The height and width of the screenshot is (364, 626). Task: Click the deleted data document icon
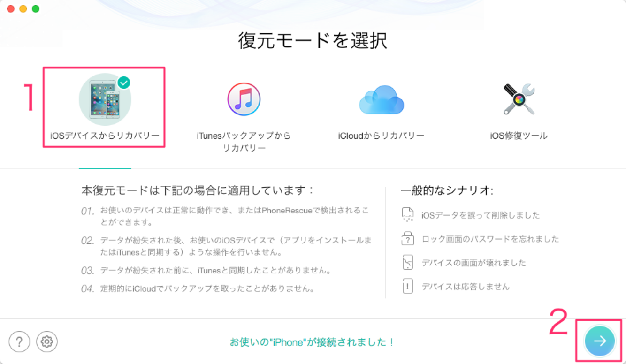[408, 215]
